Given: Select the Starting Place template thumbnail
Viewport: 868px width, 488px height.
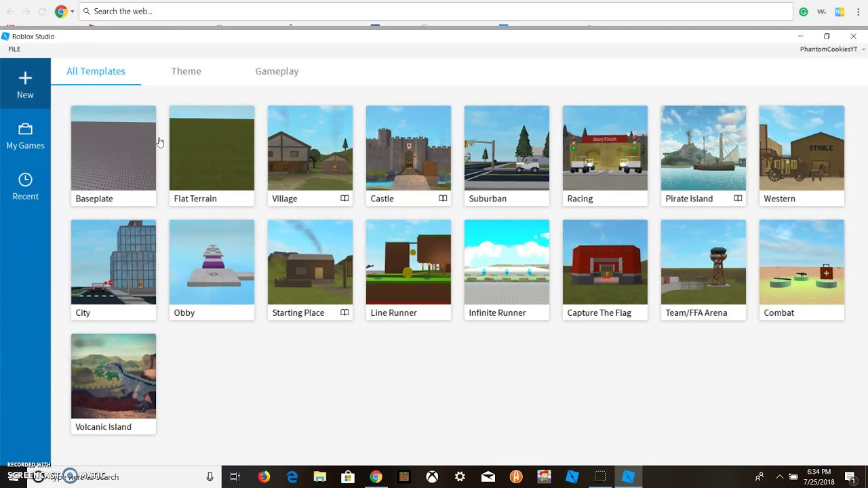Looking at the screenshot, I should (310, 262).
